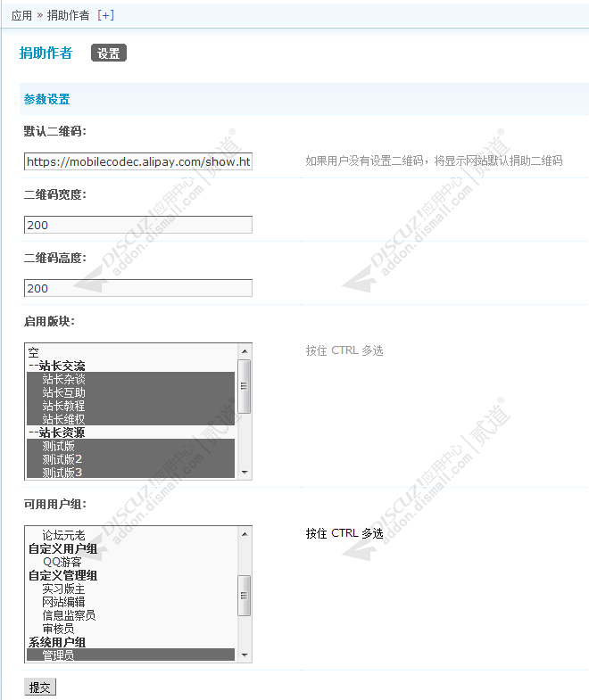Image resolution: width=589 pixels, height=700 pixels.
Task: Click the 参数设置 section header
Action: (47, 99)
